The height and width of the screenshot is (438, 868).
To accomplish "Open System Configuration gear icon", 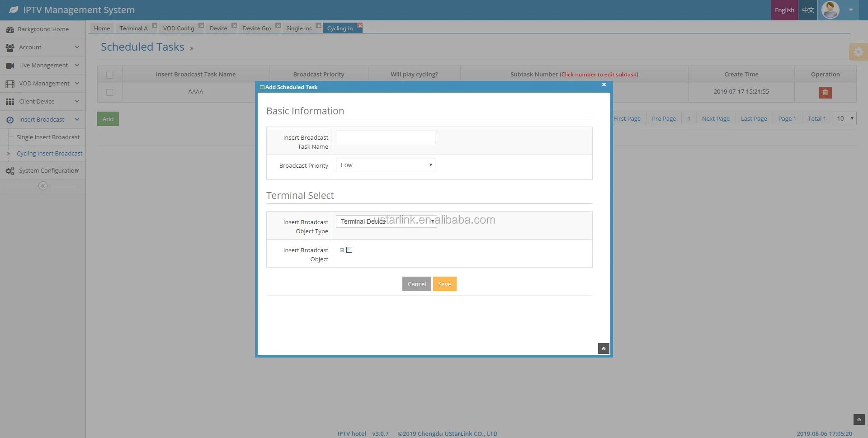I will coord(10,170).
